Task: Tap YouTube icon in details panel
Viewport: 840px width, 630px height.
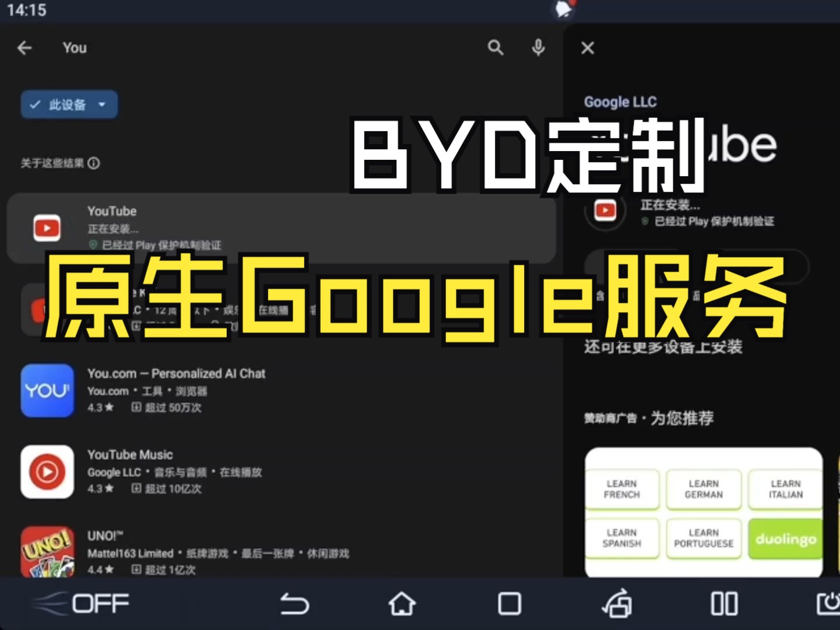Action: point(606,210)
